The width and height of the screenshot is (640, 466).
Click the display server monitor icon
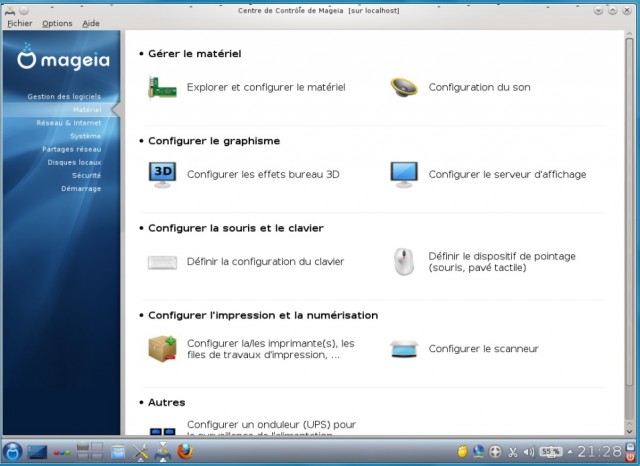click(x=404, y=174)
